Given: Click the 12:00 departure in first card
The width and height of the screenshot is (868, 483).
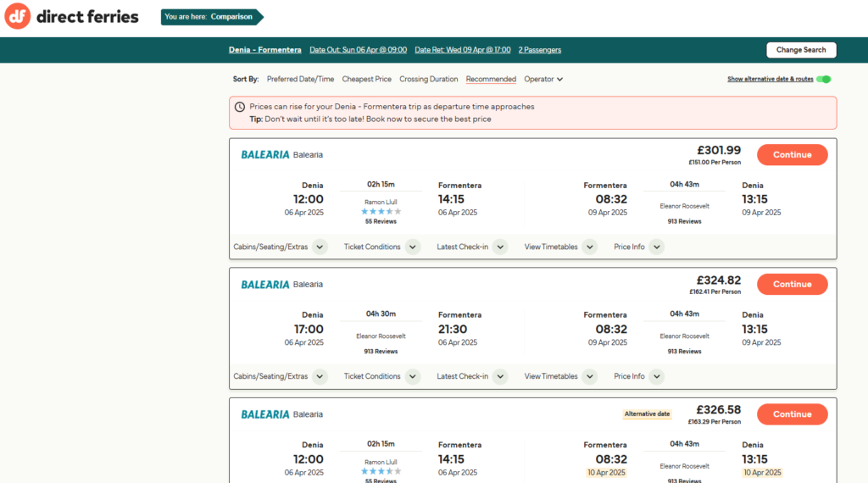Looking at the screenshot, I should point(309,199).
